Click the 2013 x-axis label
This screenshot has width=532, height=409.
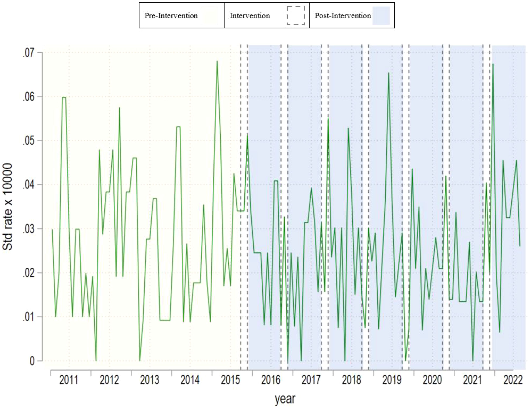pos(150,380)
